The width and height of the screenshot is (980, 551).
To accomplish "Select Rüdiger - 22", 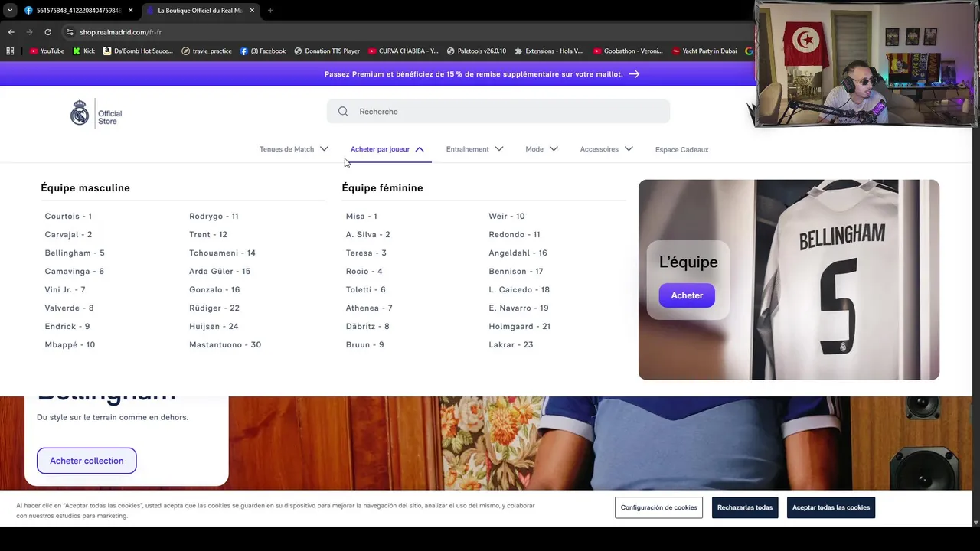I will 214,308.
